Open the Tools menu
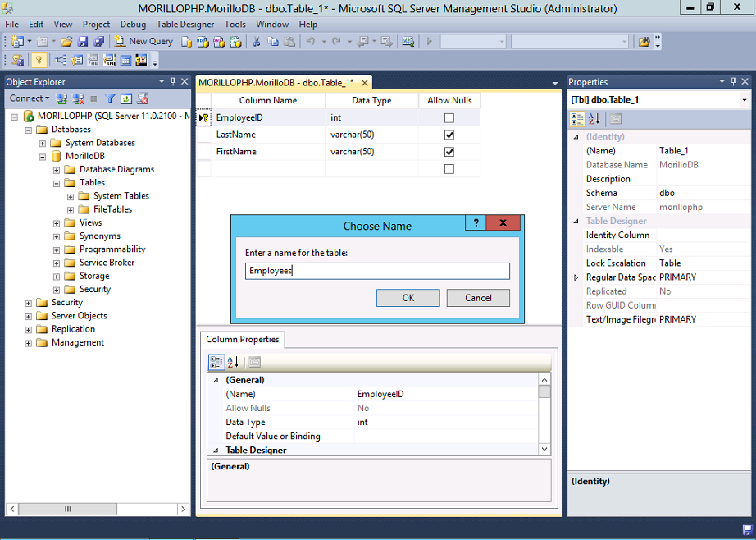 pyautogui.click(x=235, y=24)
